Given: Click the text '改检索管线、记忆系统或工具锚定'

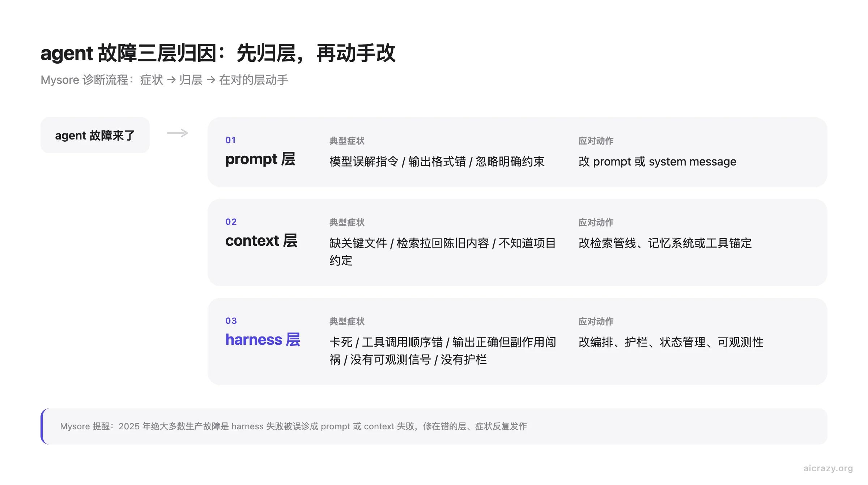Looking at the screenshot, I should (665, 243).
